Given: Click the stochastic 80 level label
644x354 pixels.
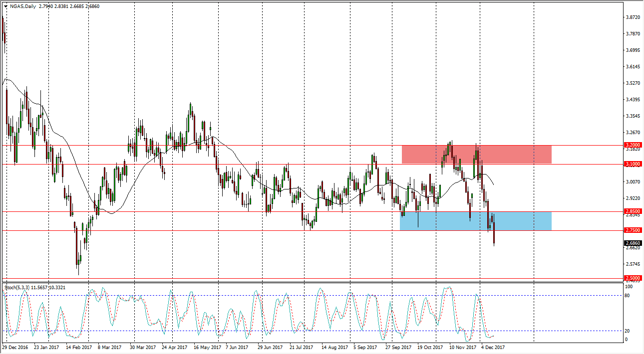Looking at the screenshot, I should [628, 296].
